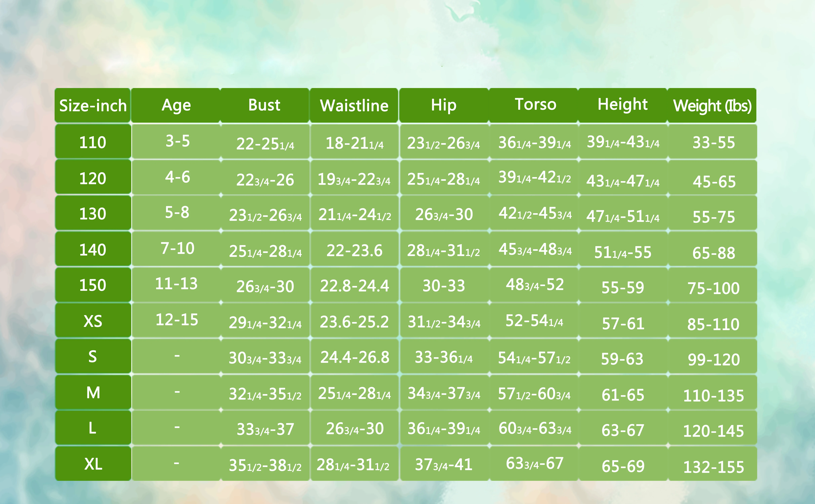Select the 30-33 hip cell
The width and height of the screenshot is (815, 504).
coord(444,286)
